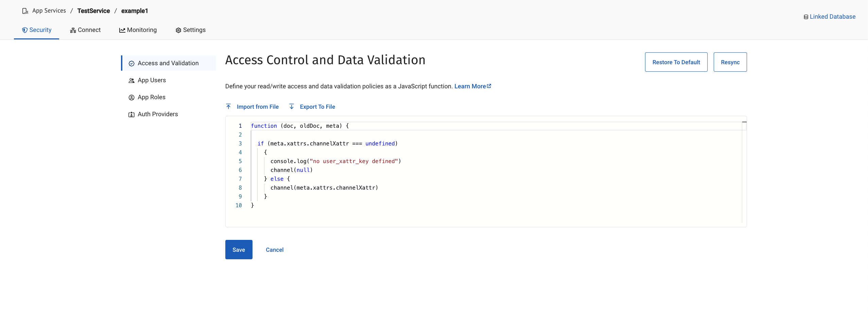
Task: Click the Auth Providers icon in sidebar
Action: click(x=132, y=114)
